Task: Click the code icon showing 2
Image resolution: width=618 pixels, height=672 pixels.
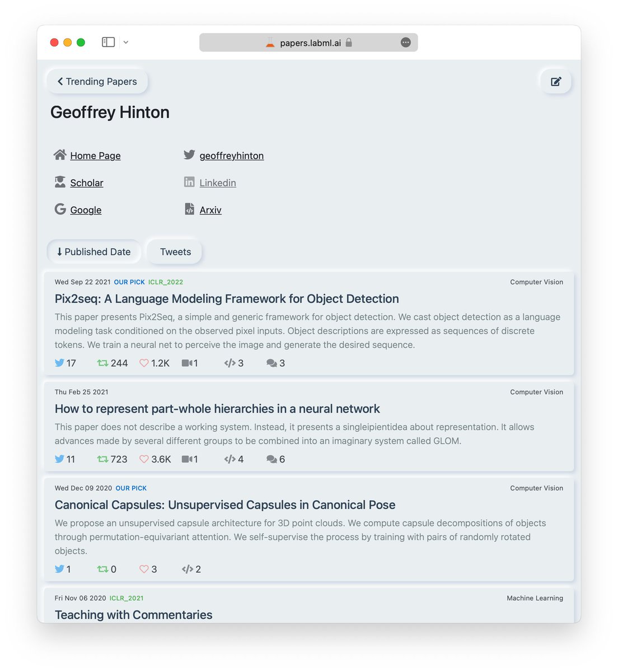Action: pyautogui.click(x=188, y=569)
